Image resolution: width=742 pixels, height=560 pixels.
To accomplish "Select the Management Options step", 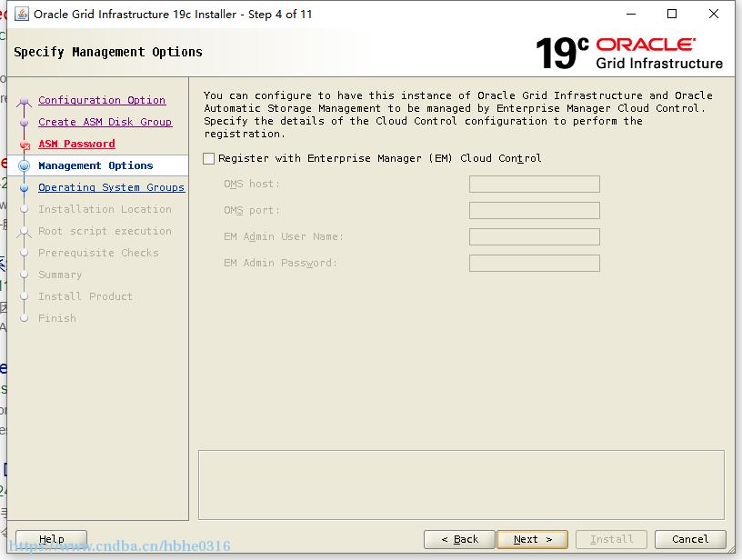I will 95,165.
